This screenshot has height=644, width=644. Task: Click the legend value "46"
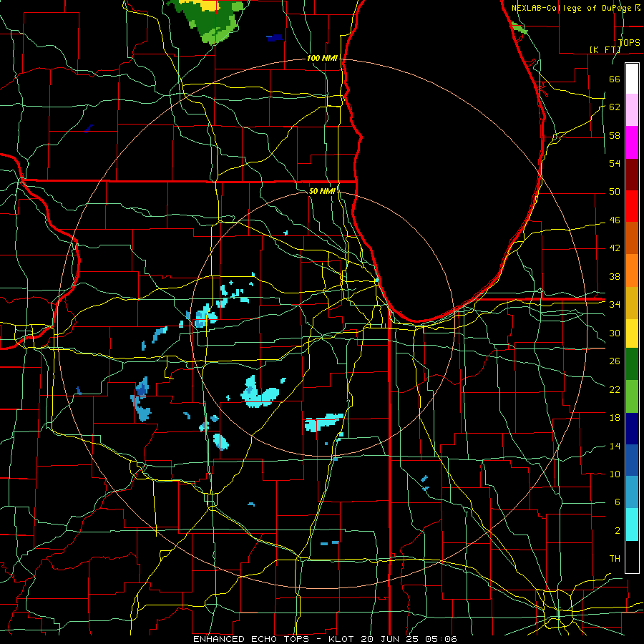click(x=615, y=220)
